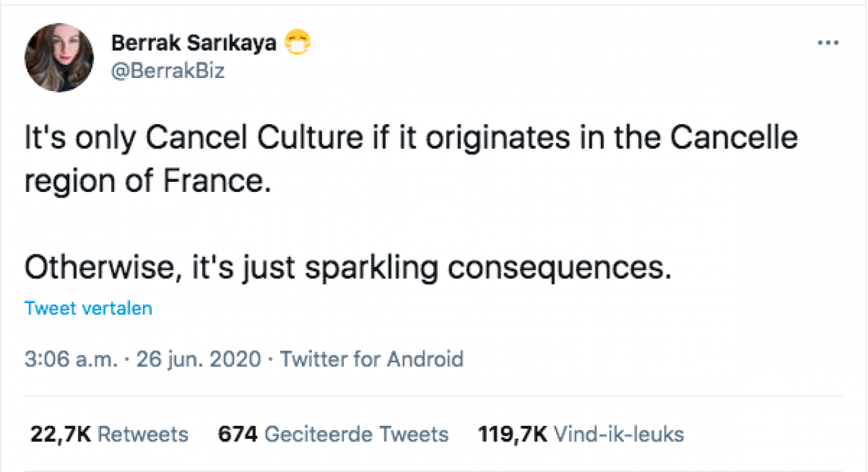This screenshot has height=472, width=868.
Task: Click the Tweet vertalen translate link
Action: tap(88, 308)
